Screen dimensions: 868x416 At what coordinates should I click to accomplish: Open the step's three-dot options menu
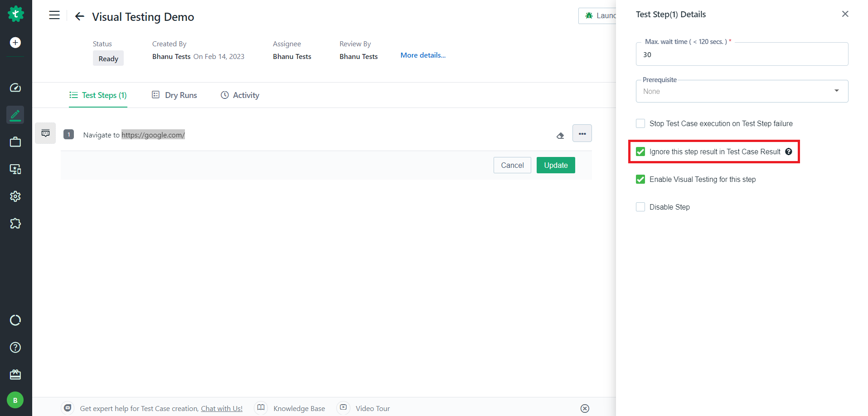coord(582,133)
